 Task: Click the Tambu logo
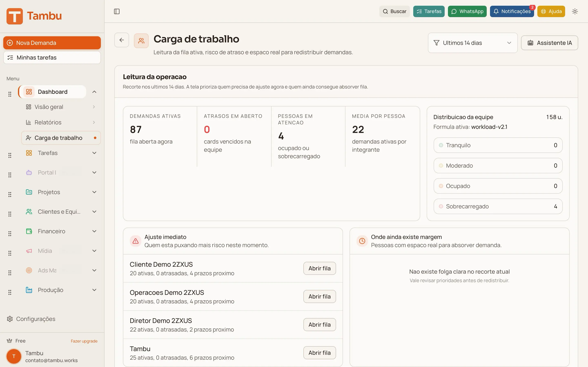34,16
